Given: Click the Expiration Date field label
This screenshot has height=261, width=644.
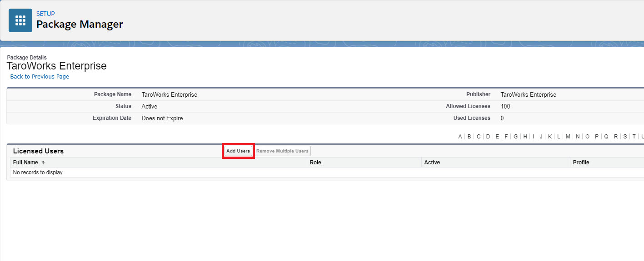Looking at the screenshot, I should click(x=112, y=118).
